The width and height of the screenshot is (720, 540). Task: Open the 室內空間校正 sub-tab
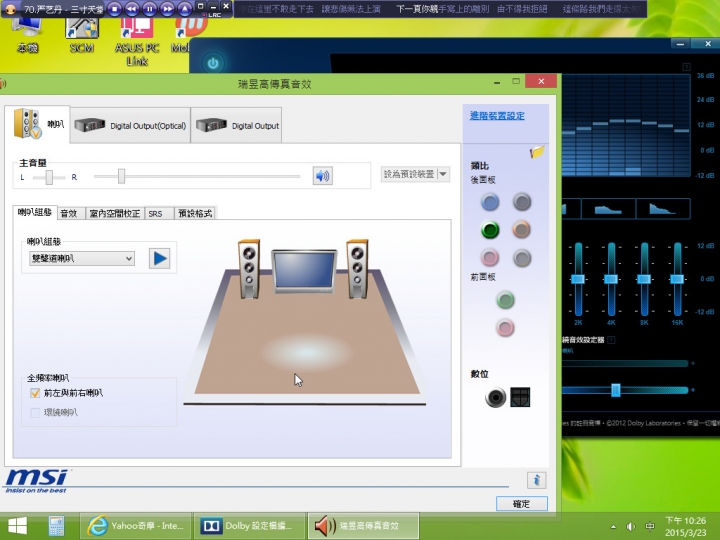[115, 214]
